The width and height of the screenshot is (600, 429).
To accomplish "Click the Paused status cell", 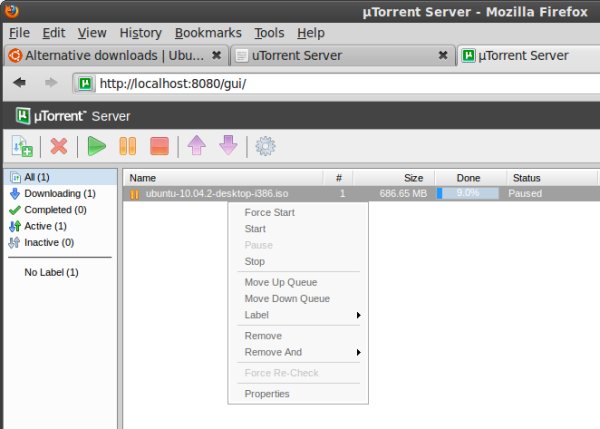I will (525, 194).
